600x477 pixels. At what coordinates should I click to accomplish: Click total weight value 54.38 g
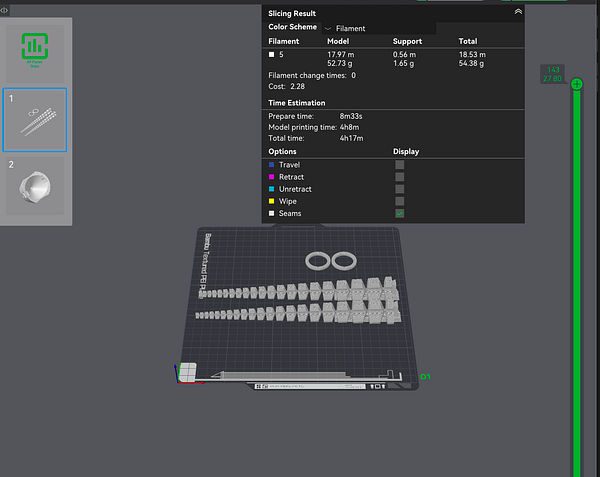pos(471,63)
